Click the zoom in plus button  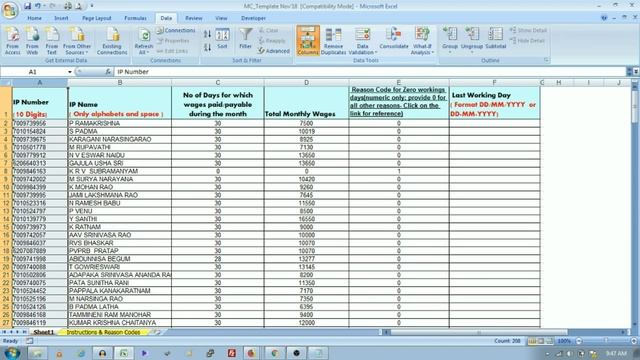pyautogui.click(x=633, y=341)
